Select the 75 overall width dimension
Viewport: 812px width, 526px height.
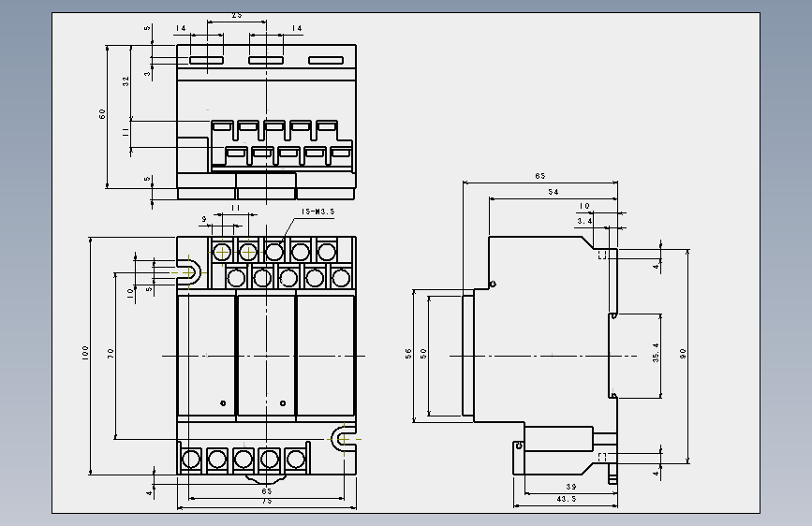coord(267,501)
